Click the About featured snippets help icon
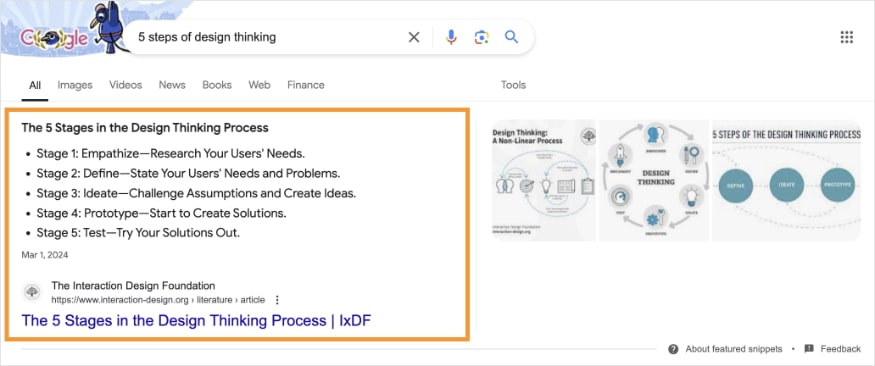 click(x=673, y=349)
